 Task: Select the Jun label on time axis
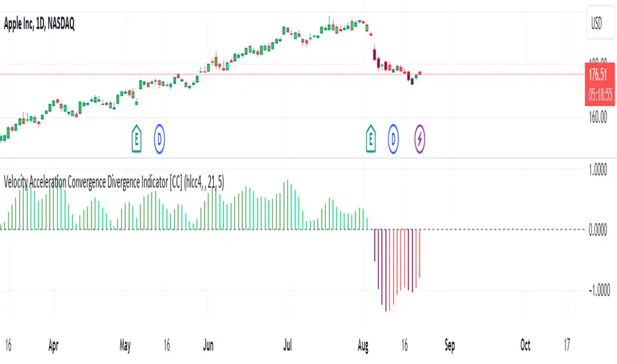point(208,345)
